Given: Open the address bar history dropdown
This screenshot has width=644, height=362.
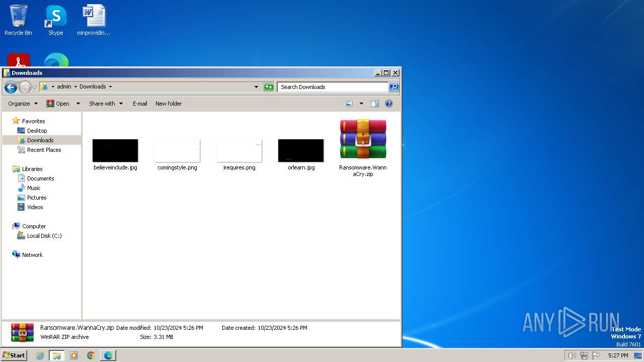Looking at the screenshot, I should click(257, 87).
